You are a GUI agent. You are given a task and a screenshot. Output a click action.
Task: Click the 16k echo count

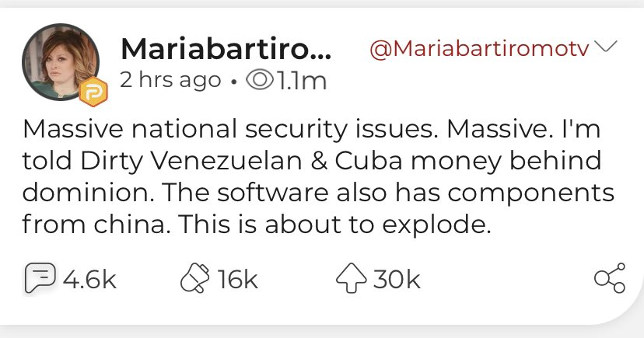tap(238, 279)
